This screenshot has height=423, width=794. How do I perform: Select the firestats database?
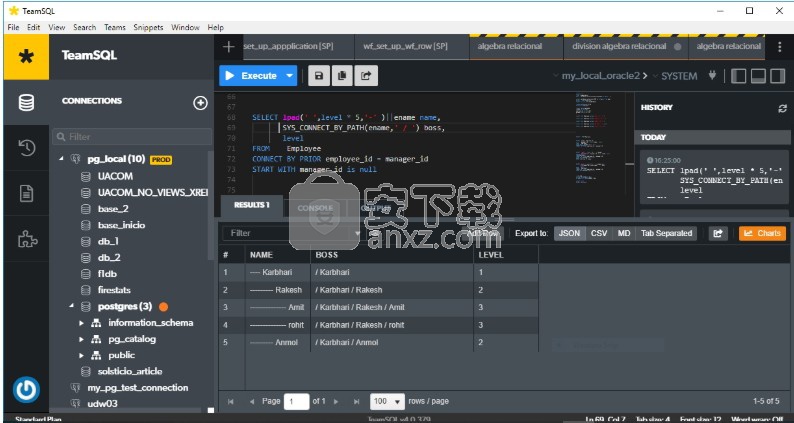[x=114, y=290]
